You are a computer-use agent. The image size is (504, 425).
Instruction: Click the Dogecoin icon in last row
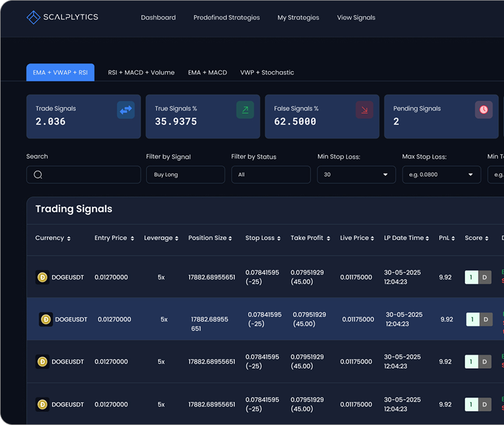tap(43, 405)
